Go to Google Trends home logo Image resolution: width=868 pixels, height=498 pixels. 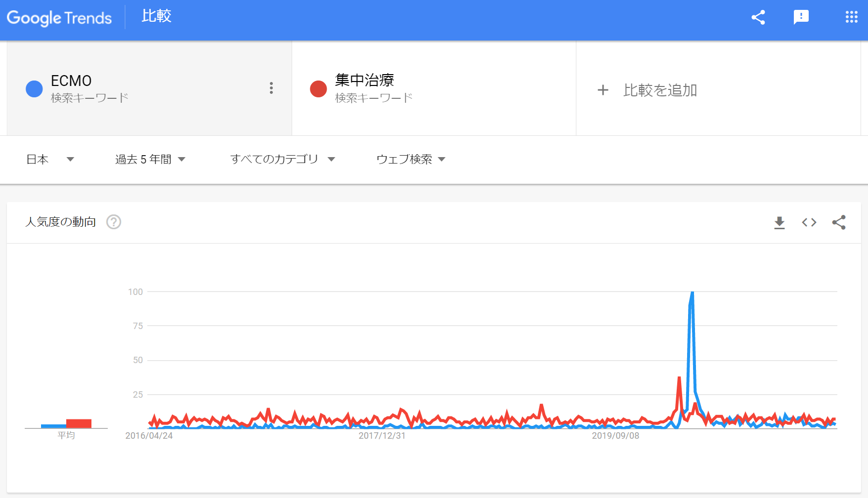(59, 18)
